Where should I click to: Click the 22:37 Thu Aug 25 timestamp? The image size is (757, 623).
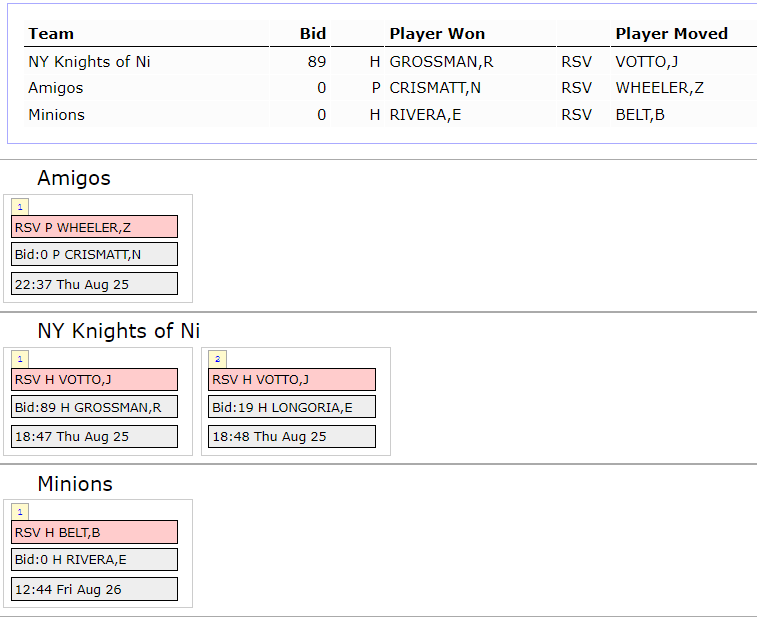click(95, 284)
